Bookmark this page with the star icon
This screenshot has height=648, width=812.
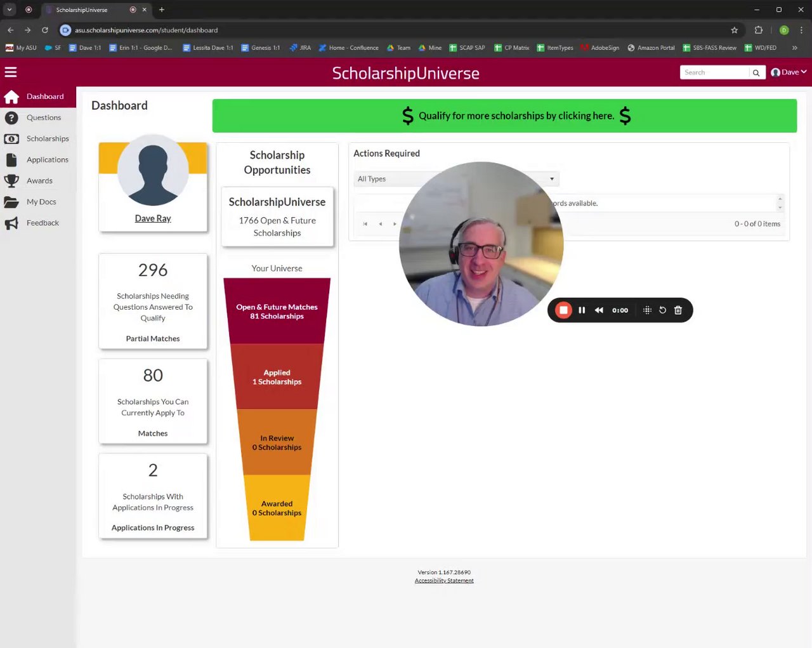pos(735,30)
